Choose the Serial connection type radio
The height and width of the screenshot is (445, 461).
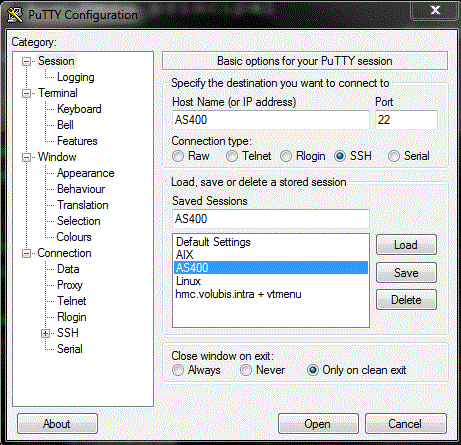click(394, 156)
